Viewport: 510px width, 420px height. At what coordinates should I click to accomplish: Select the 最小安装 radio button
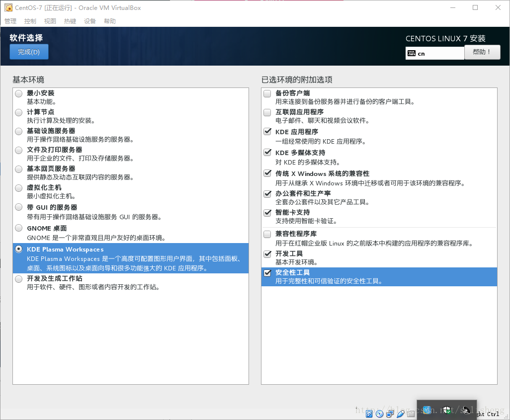coord(19,93)
